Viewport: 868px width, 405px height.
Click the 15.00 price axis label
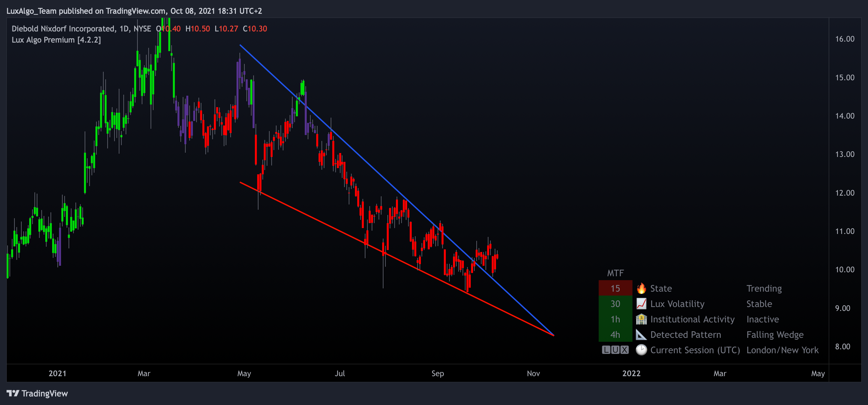coord(844,77)
